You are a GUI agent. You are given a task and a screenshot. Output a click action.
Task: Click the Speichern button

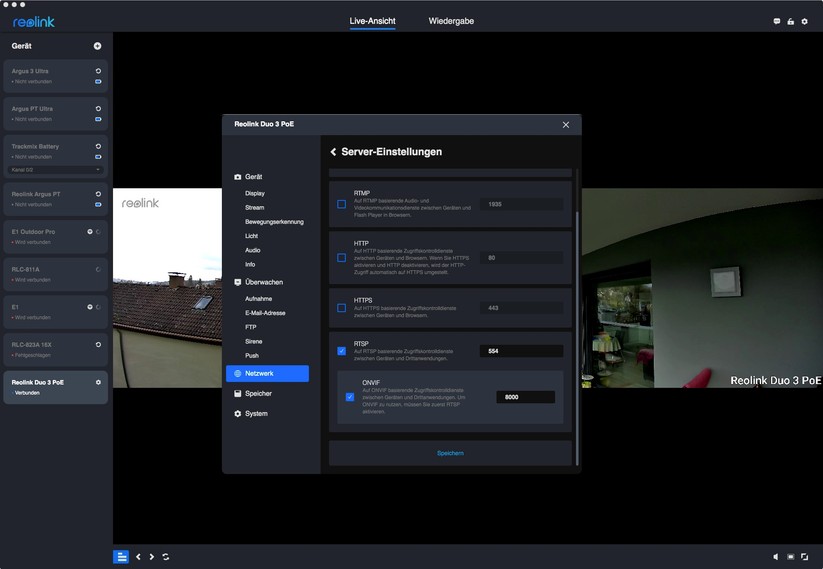(x=450, y=453)
